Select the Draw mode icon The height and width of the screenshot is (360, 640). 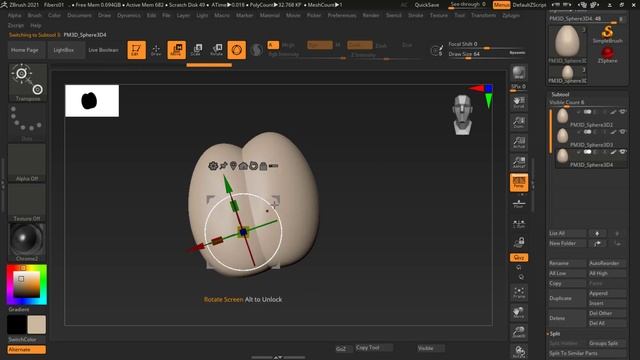click(156, 50)
